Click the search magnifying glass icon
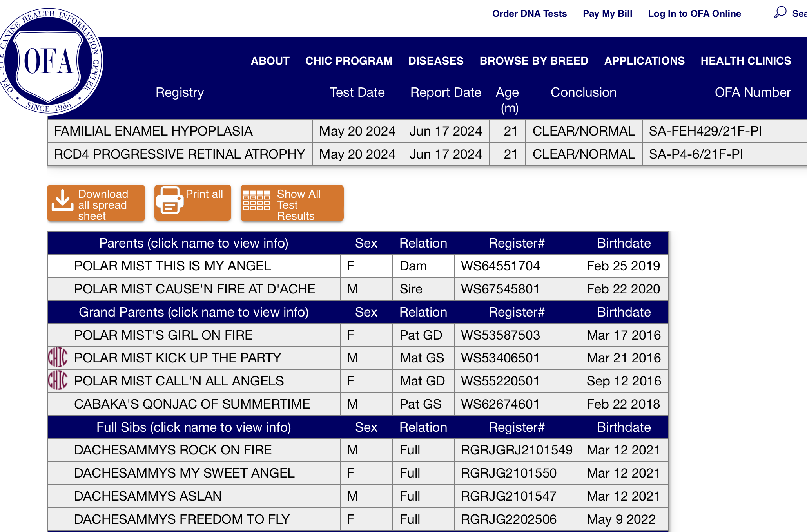 780,12
